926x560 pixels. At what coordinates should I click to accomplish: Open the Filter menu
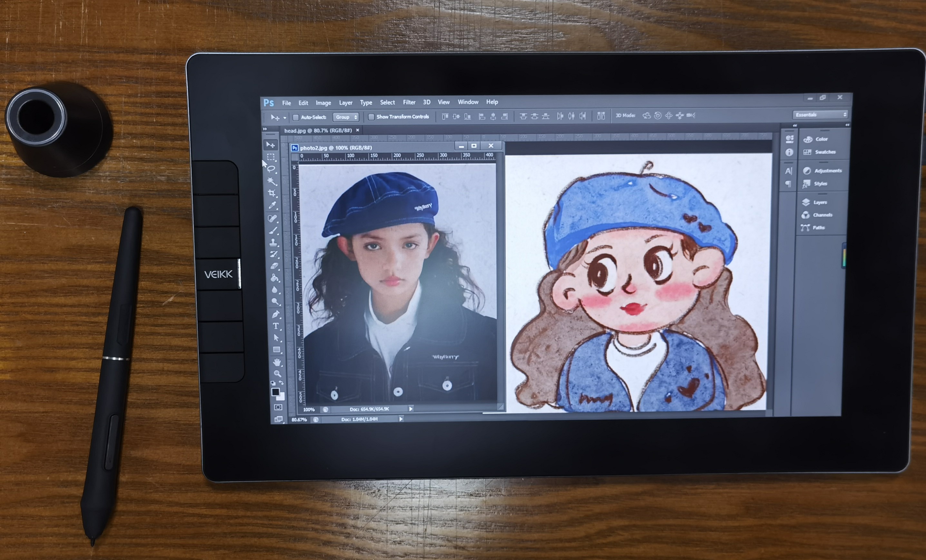pos(409,102)
